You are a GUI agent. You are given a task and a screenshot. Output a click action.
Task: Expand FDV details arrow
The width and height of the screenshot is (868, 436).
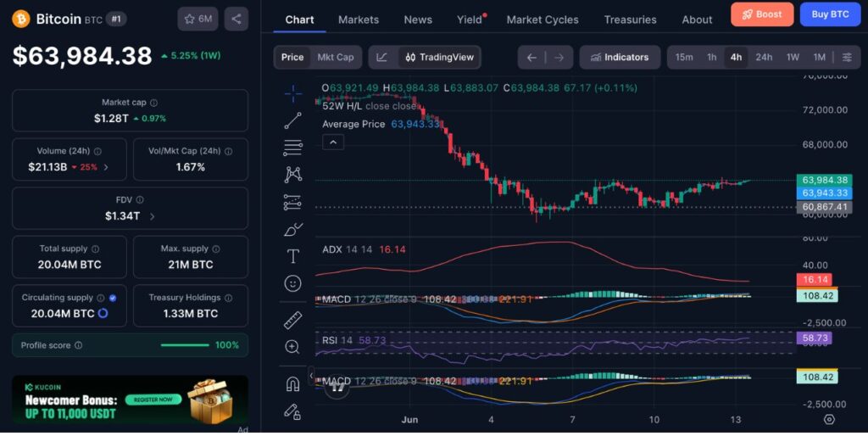click(x=153, y=216)
